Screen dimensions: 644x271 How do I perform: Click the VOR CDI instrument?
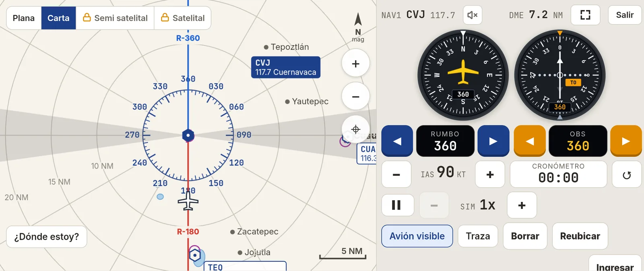[560, 75]
